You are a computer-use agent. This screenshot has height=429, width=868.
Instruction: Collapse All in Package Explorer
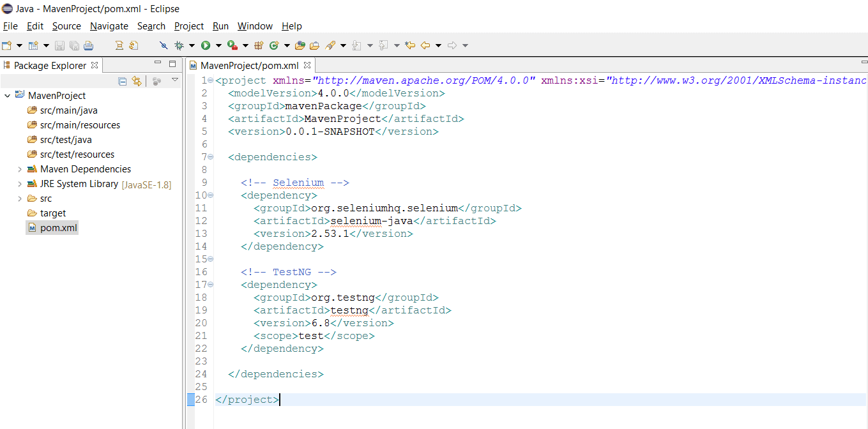click(122, 82)
